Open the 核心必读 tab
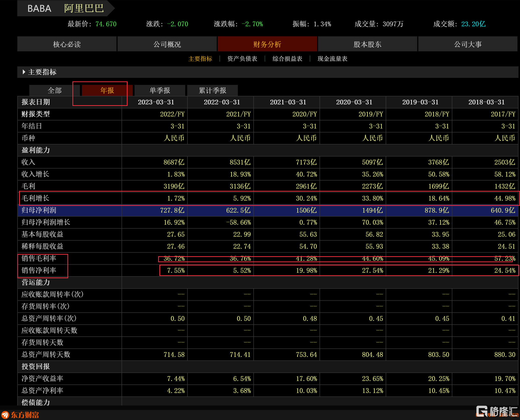The width and height of the screenshot is (520, 420). [67, 44]
